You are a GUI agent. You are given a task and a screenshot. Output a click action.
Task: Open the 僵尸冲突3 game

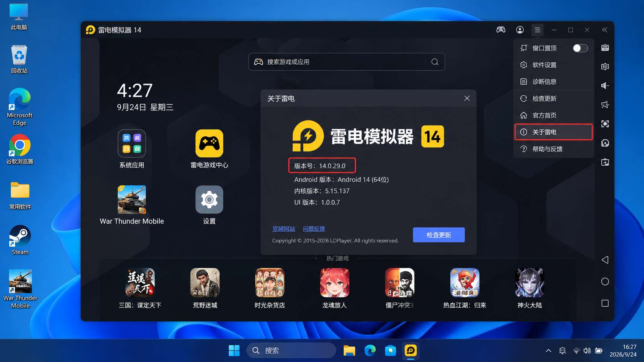[x=399, y=289]
